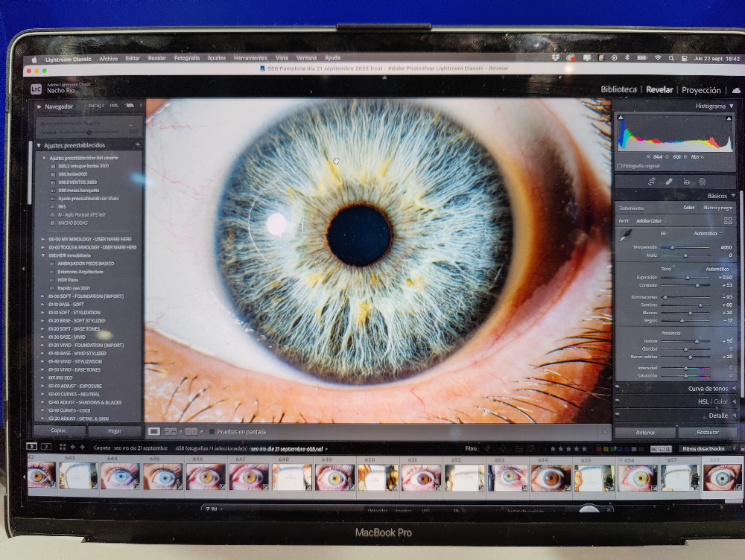745x560 pixels.
Task: Click the Exposición slider handle
Action: 687,277
